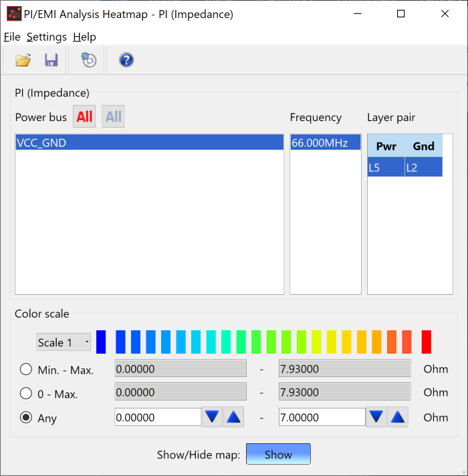Open settings via the gear-disc toolbar icon
This screenshot has width=468, height=476.
pyautogui.click(x=89, y=59)
